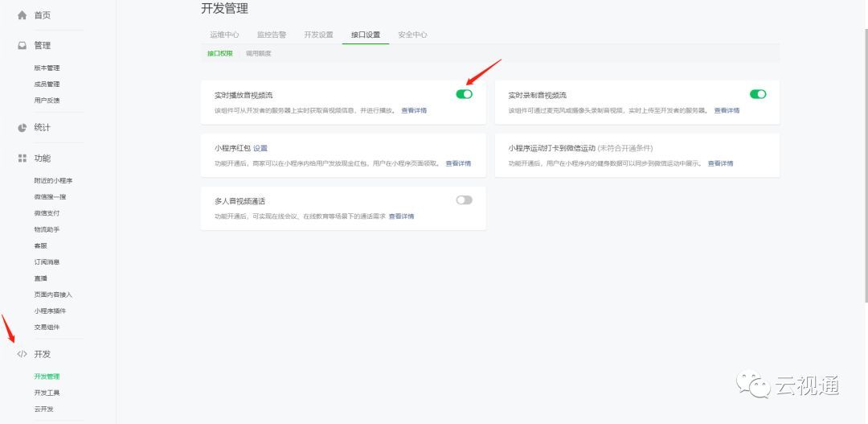Go to 首页 in the sidebar

42,15
